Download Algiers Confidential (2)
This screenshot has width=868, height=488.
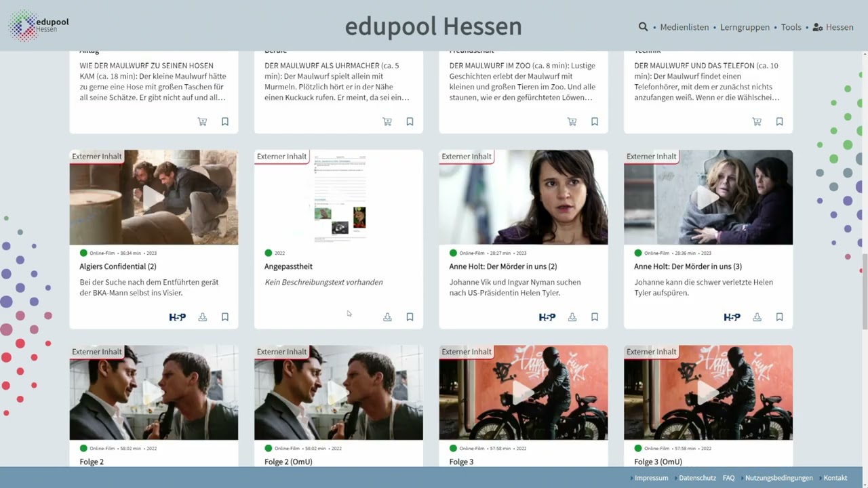point(202,317)
